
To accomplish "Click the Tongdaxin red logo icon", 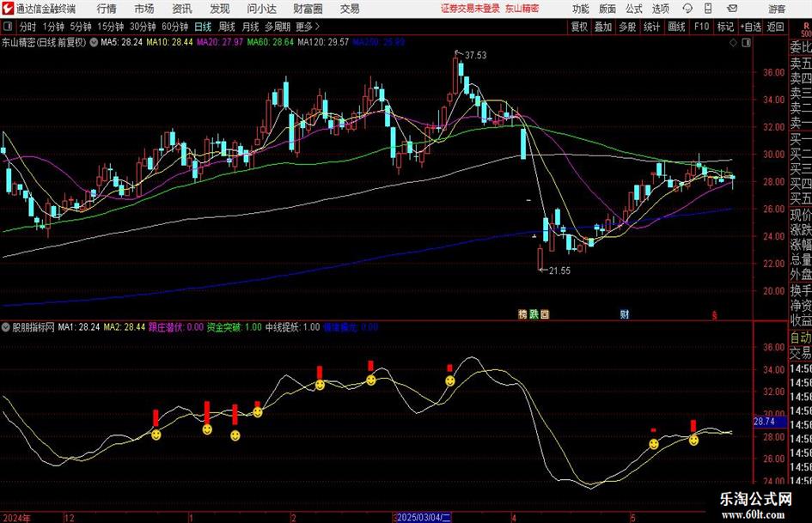I will coord(8,9).
